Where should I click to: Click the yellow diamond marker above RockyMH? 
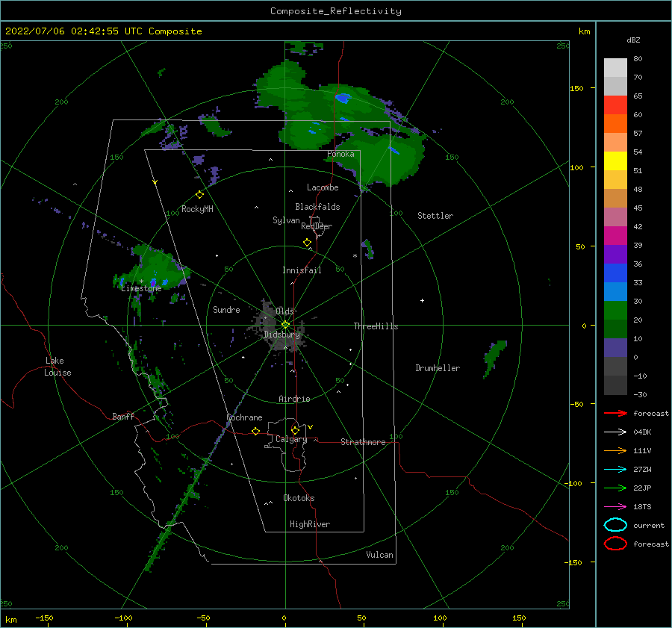tap(199, 195)
